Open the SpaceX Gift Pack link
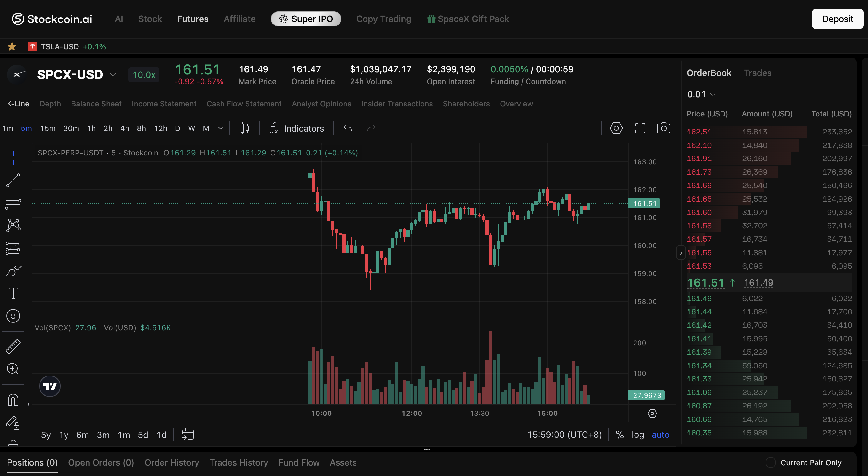 click(469, 19)
